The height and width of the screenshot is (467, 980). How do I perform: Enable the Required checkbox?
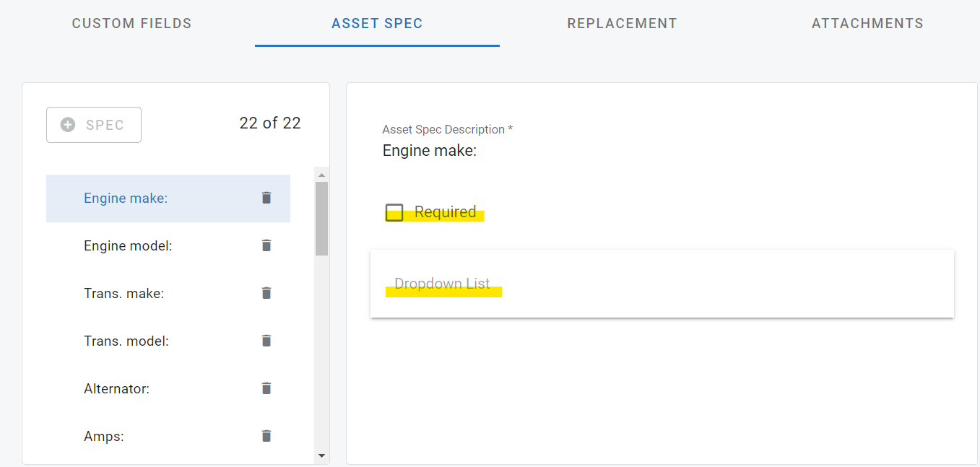[x=394, y=213]
